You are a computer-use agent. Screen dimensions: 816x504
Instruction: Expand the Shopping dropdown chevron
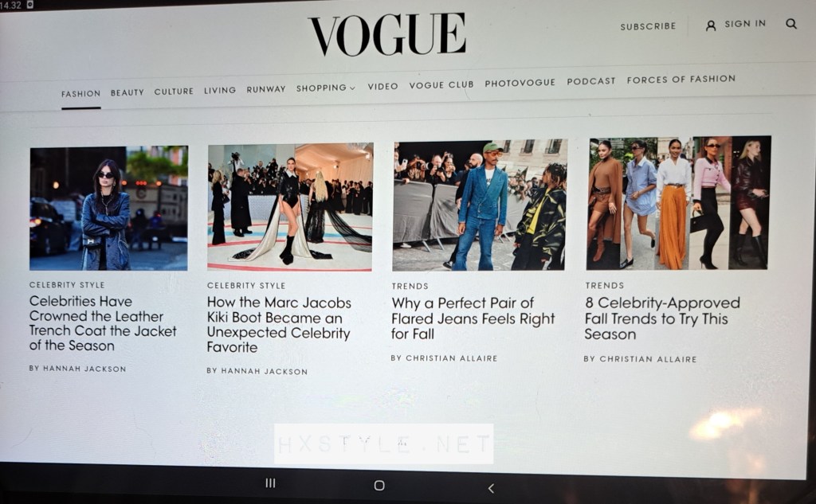(352, 88)
